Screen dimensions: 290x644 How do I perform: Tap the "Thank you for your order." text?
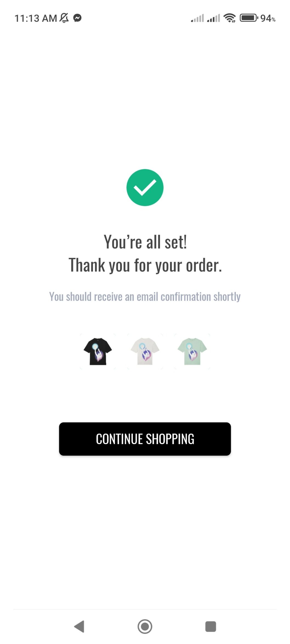[x=145, y=265]
